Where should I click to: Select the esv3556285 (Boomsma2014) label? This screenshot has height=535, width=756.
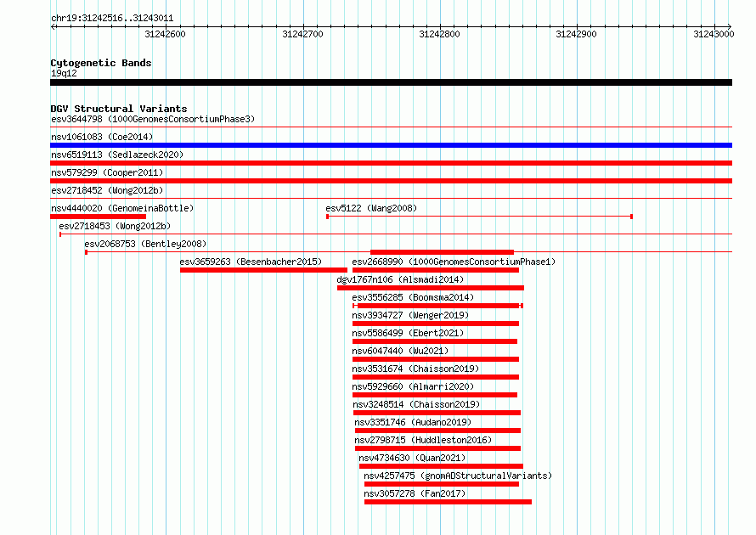click(413, 297)
